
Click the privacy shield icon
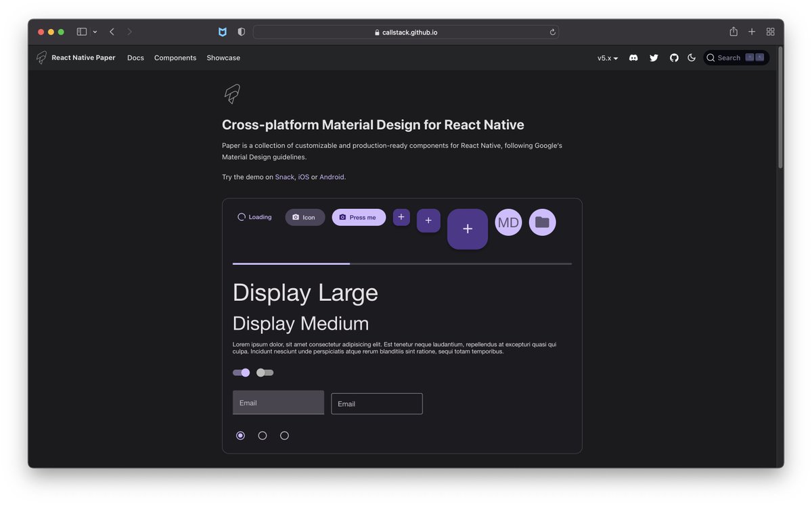242,32
